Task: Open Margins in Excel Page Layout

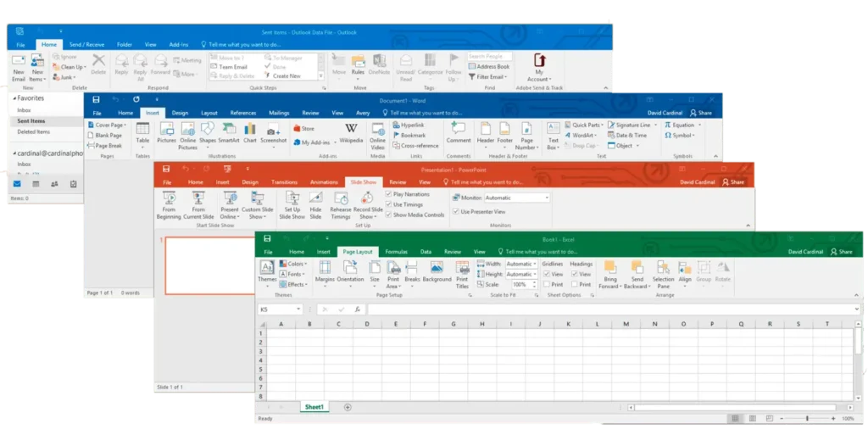Action: pos(325,275)
